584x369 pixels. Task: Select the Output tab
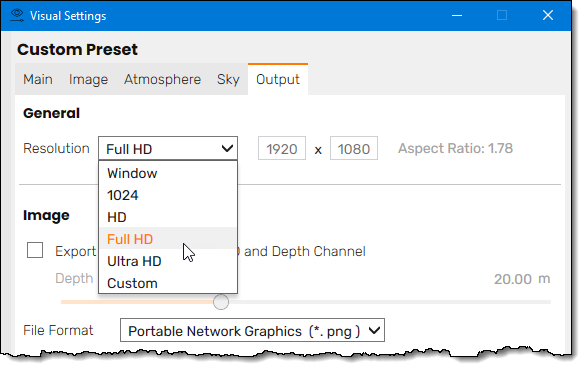coord(278,79)
